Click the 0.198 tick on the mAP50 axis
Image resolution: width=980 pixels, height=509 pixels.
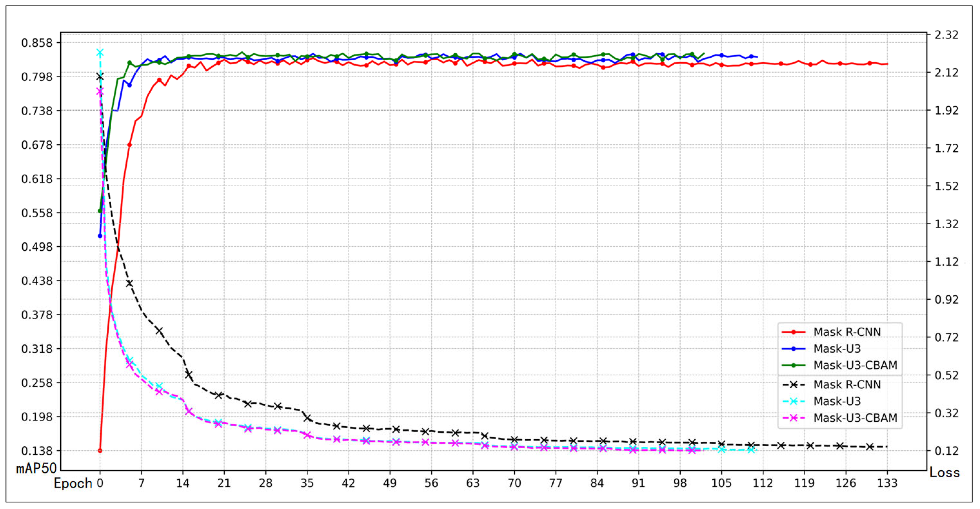(x=37, y=417)
